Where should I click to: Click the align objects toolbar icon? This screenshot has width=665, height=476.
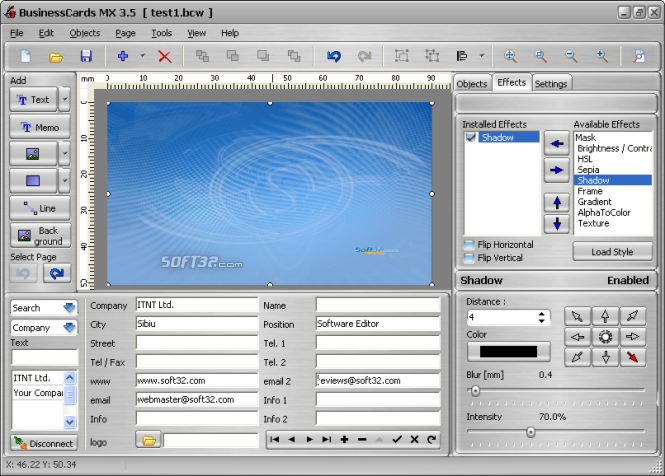(x=462, y=56)
